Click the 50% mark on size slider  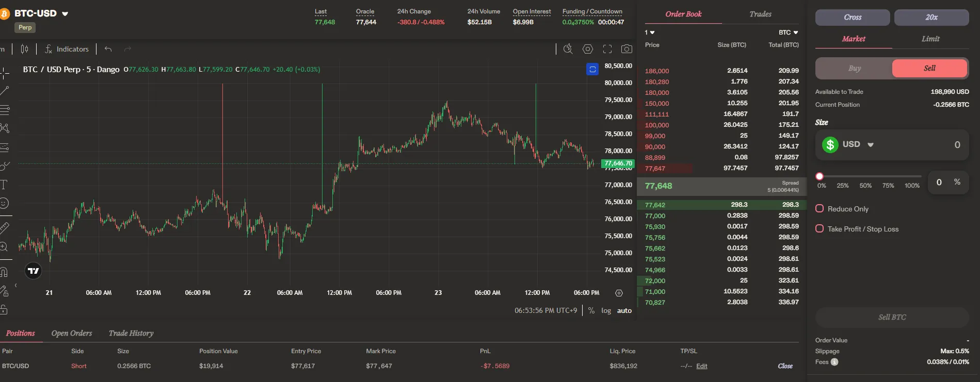865,186
